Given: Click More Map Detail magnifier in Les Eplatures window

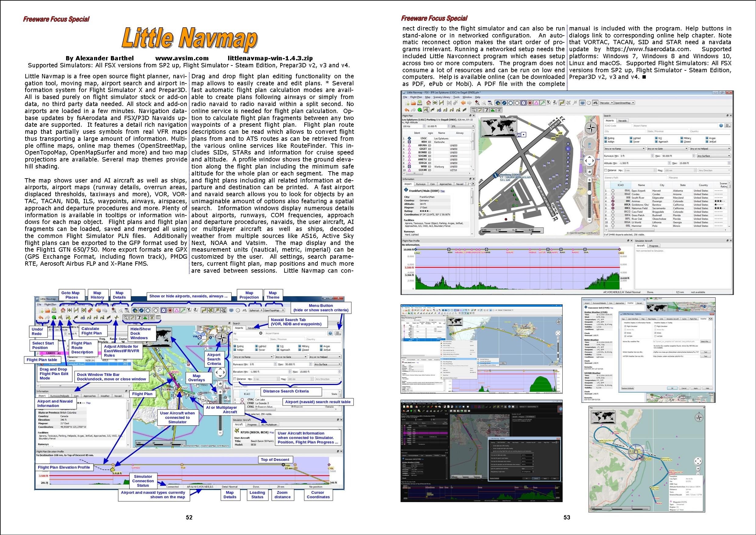Looking at the screenshot, I should click(x=477, y=103).
